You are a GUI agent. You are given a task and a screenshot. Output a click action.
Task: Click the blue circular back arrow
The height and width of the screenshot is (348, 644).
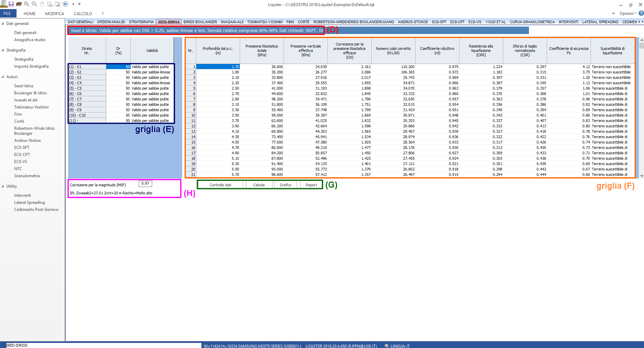click(65, 4)
